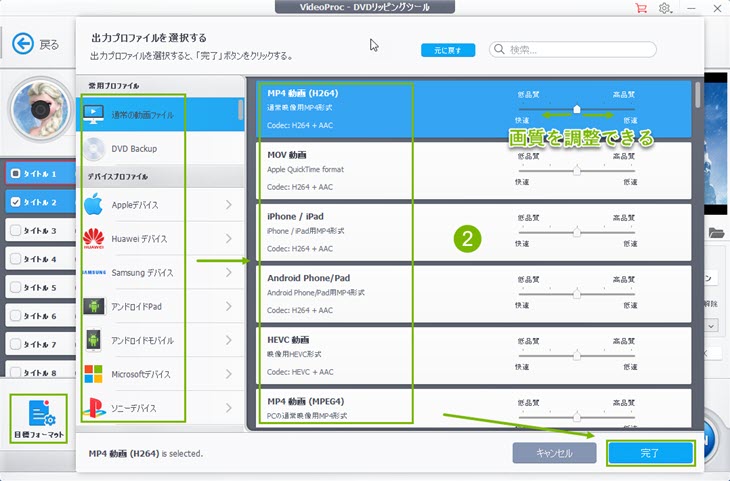Click the 戻る back label

coord(49,45)
